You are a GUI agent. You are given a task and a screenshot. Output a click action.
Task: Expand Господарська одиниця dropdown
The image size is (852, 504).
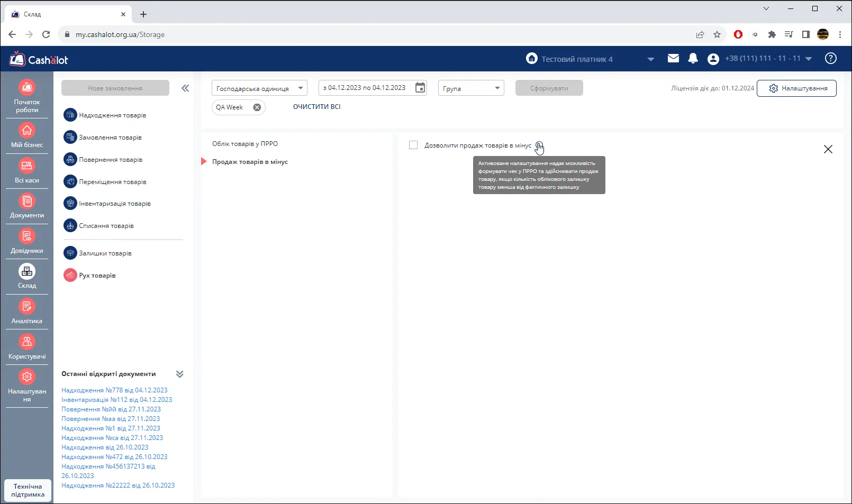tap(259, 88)
